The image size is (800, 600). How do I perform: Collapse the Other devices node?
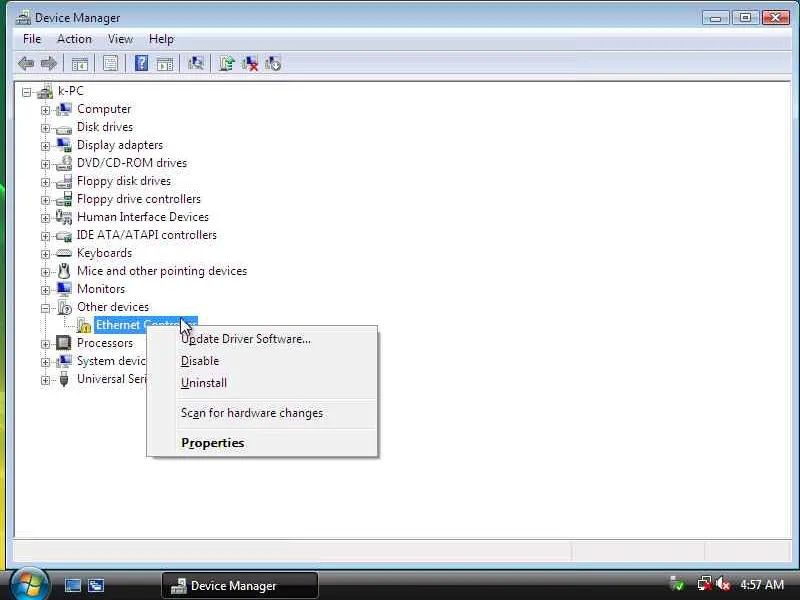pos(45,308)
